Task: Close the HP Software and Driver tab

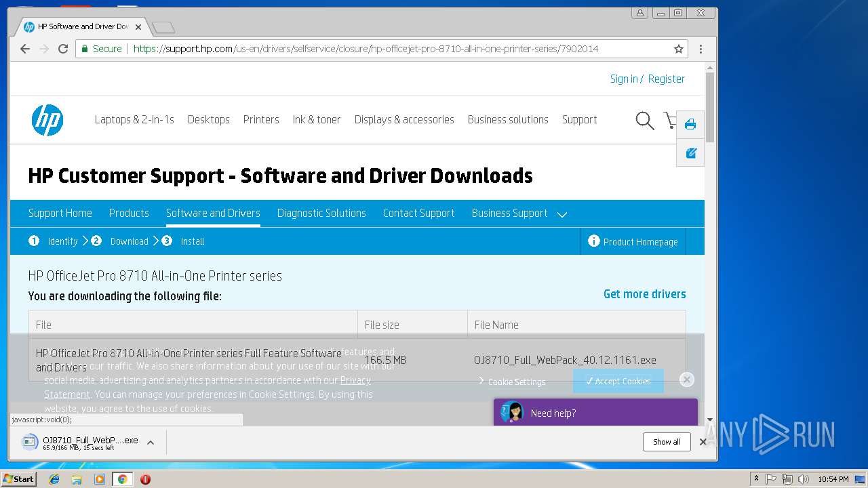Action: point(138,27)
